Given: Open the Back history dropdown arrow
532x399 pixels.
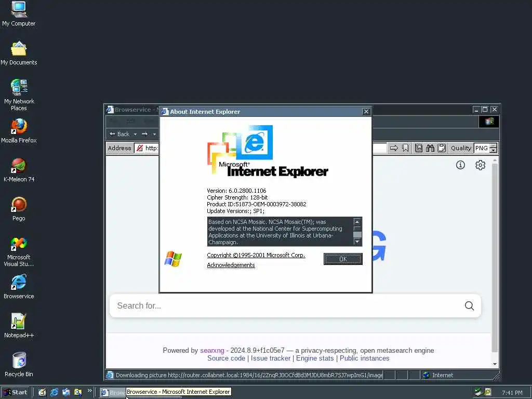Looking at the screenshot, I should click(x=135, y=135).
